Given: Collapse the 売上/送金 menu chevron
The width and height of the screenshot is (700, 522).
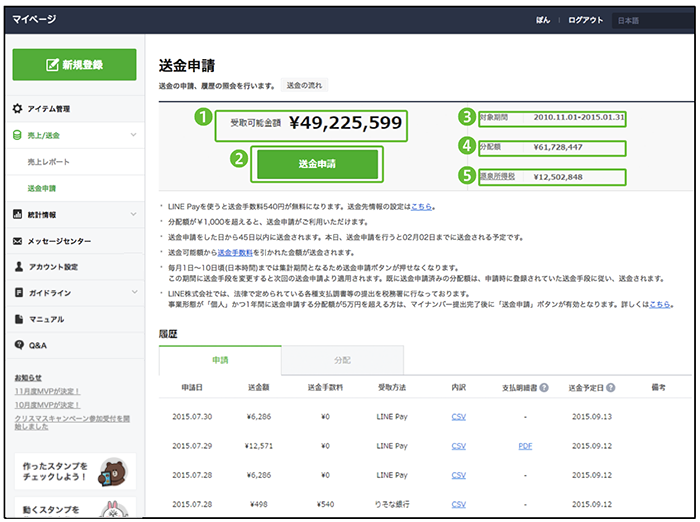Looking at the screenshot, I should [x=133, y=135].
